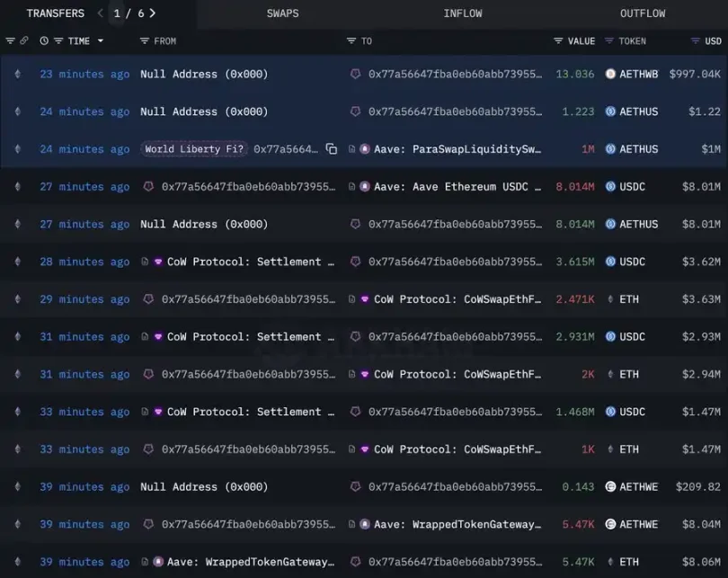The width and height of the screenshot is (728, 578).
Task: Open the TO column filter
Action: tap(351, 41)
